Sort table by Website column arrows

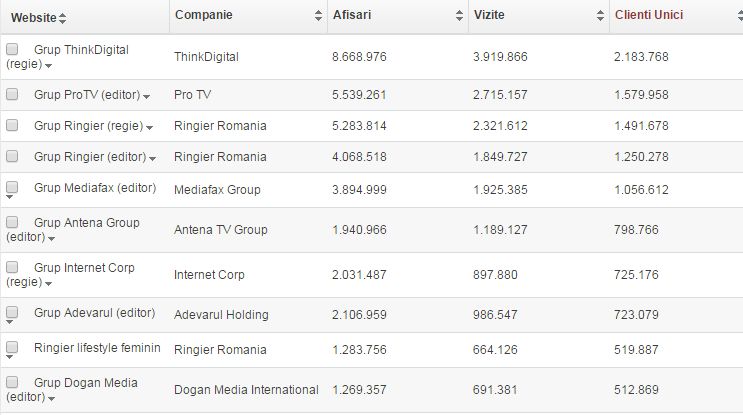click(x=63, y=18)
